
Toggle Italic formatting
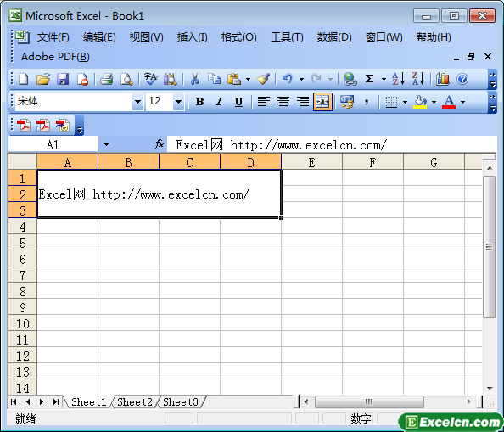point(219,102)
